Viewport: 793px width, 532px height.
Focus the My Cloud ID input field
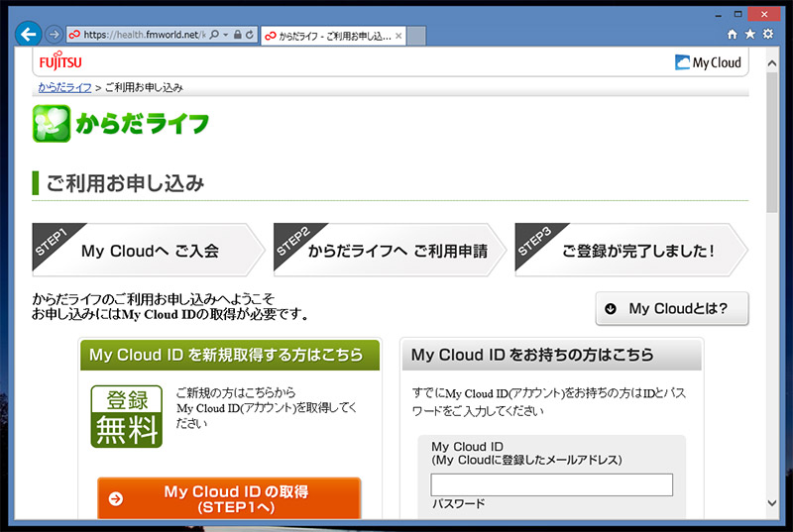pyautogui.click(x=551, y=484)
